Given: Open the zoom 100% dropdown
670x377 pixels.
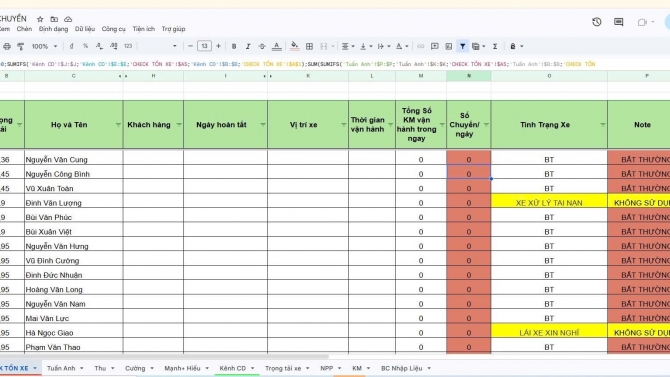Looking at the screenshot, I should tap(44, 46).
